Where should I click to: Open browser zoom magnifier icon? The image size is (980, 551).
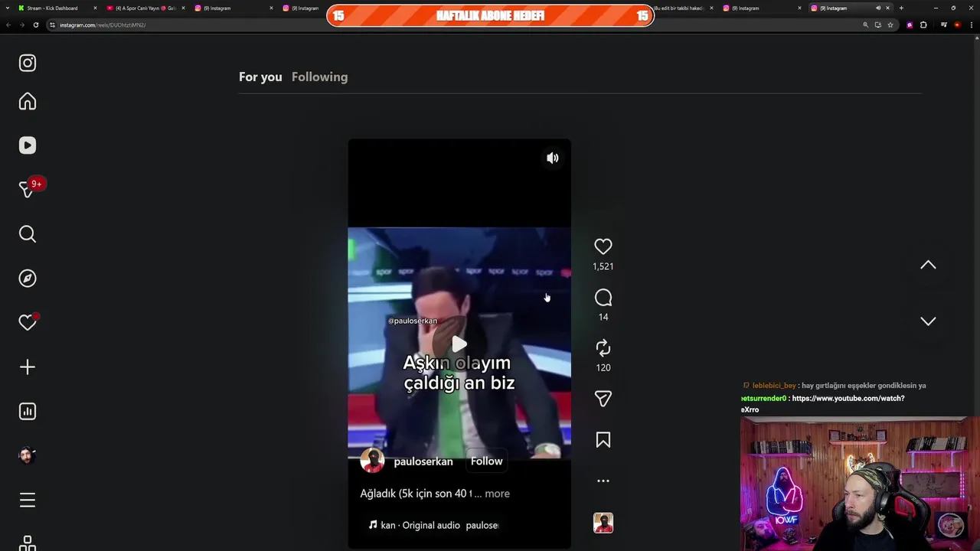tap(866, 24)
